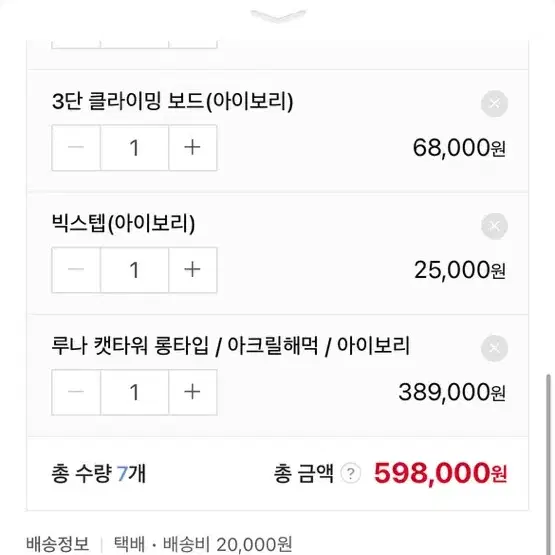Decrease quantity of 루나 캣타워 with minus

coord(76,392)
